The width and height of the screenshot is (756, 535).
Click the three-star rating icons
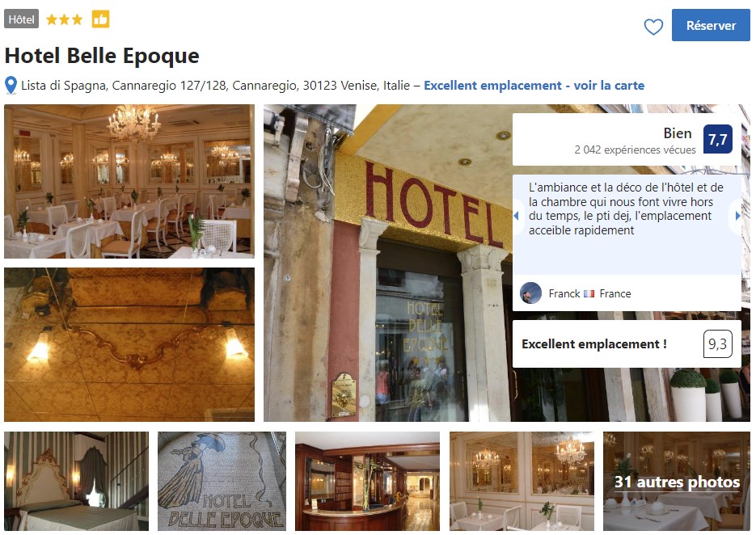pyautogui.click(x=64, y=19)
